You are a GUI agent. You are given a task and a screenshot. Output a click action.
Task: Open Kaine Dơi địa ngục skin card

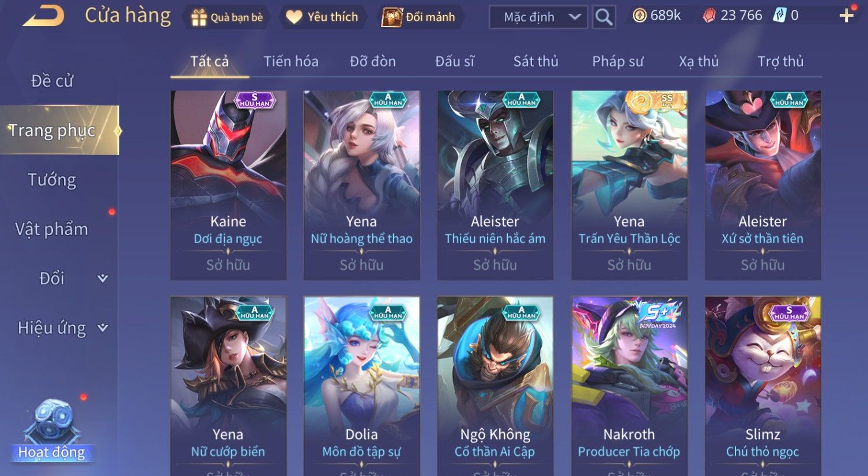click(x=228, y=185)
